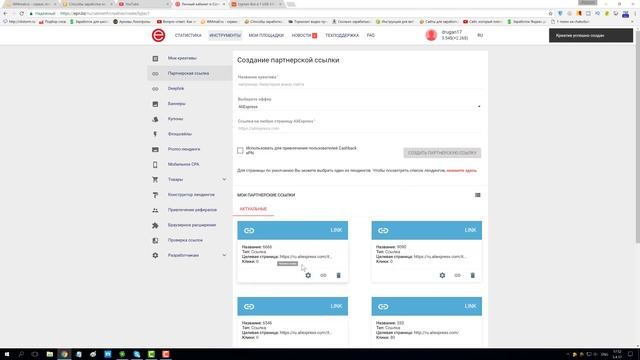Focus the Название креатива input field

[x=359, y=84]
